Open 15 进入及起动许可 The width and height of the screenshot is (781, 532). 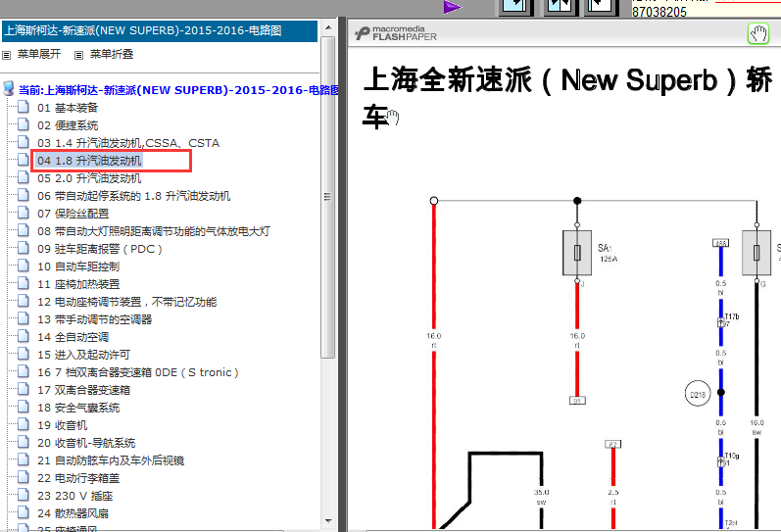83,355
